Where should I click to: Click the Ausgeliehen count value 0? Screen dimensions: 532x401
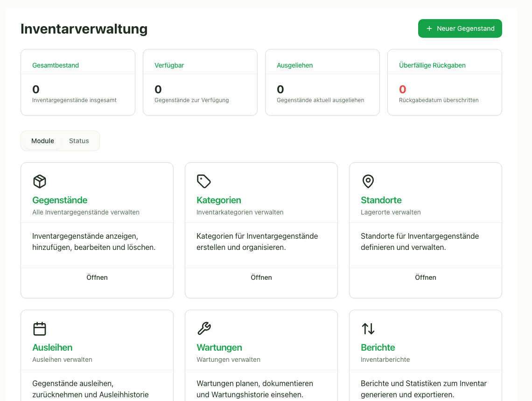[x=280, y=90]
